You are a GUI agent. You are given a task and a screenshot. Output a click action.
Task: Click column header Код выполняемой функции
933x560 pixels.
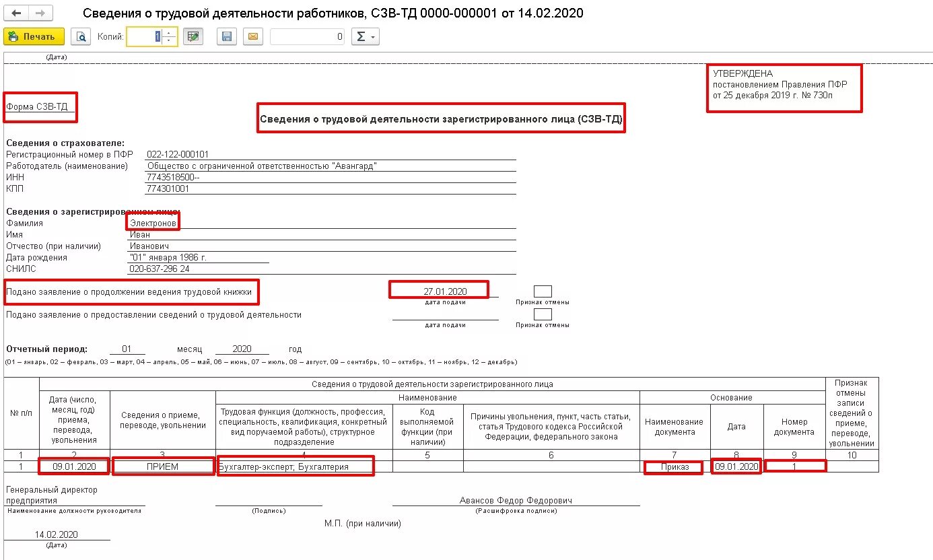(x=428, y=427)
